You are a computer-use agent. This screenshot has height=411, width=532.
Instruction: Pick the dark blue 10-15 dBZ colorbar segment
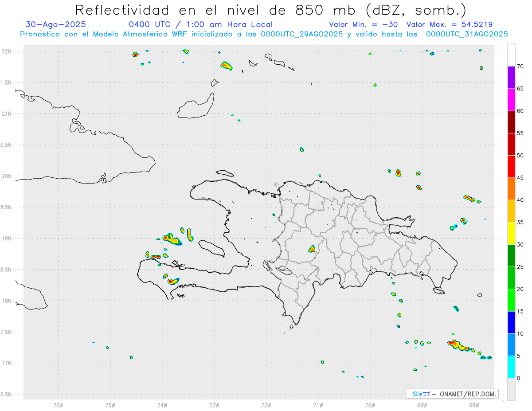[511, 322]
